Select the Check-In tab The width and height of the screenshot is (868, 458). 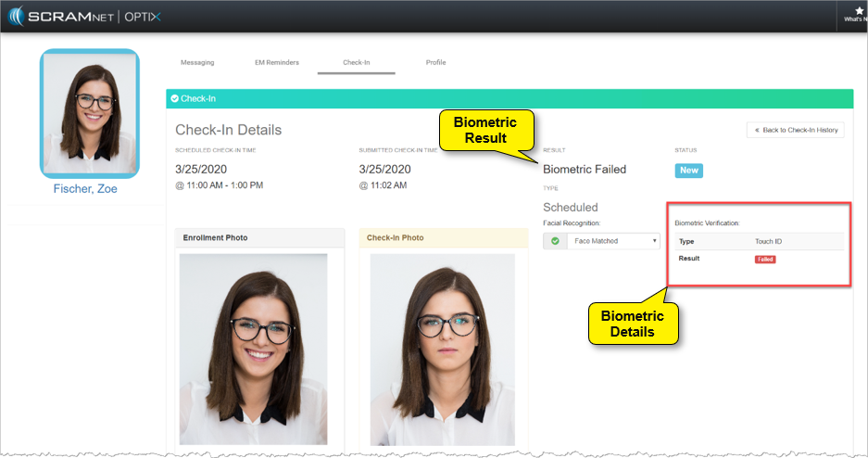356,62
